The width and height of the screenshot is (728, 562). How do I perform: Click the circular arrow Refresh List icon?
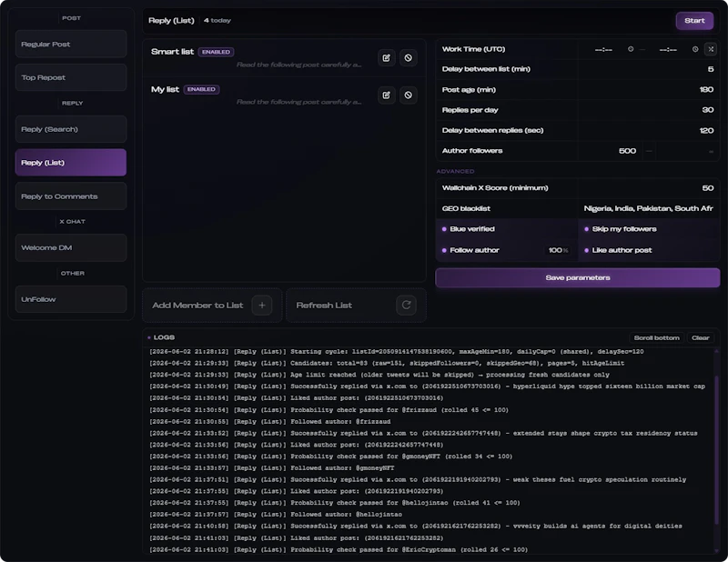coord(406,306)
